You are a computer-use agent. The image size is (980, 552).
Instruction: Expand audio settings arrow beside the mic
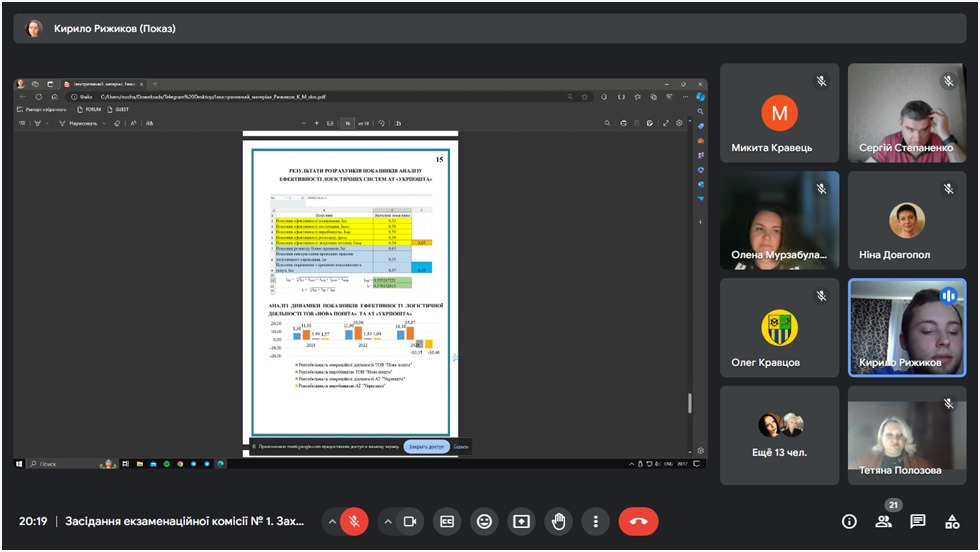[331, 521]
